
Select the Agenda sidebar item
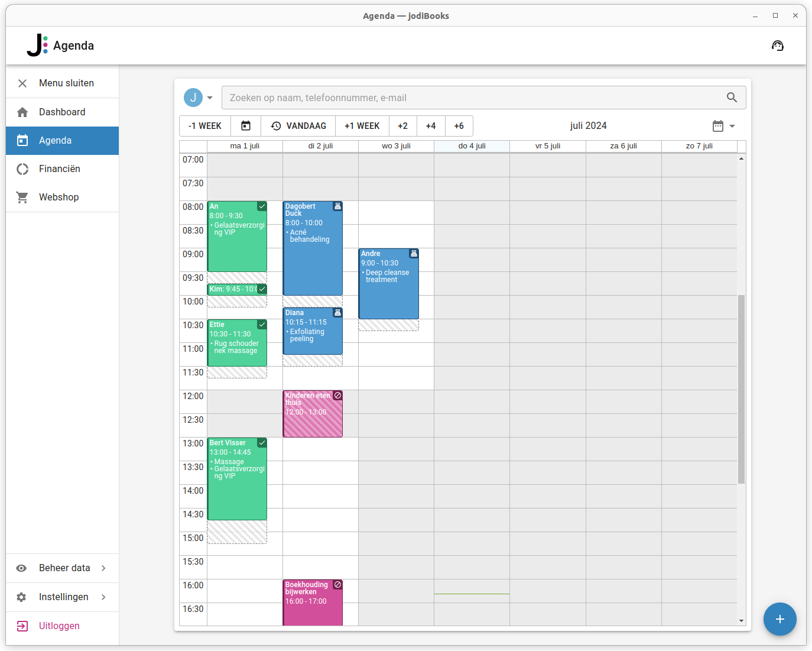coord(62,141)
